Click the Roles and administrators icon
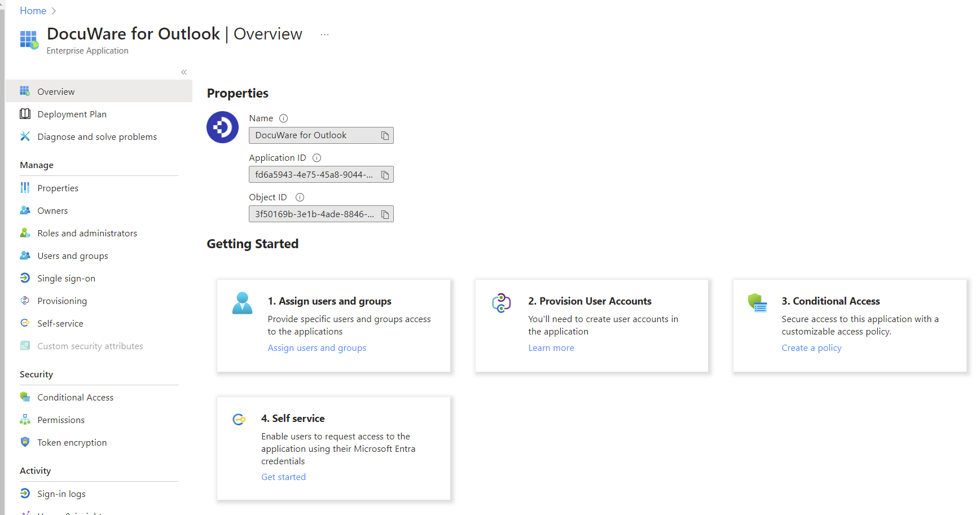The height and width of the screenshot is (515, 980). pos(25,233)
